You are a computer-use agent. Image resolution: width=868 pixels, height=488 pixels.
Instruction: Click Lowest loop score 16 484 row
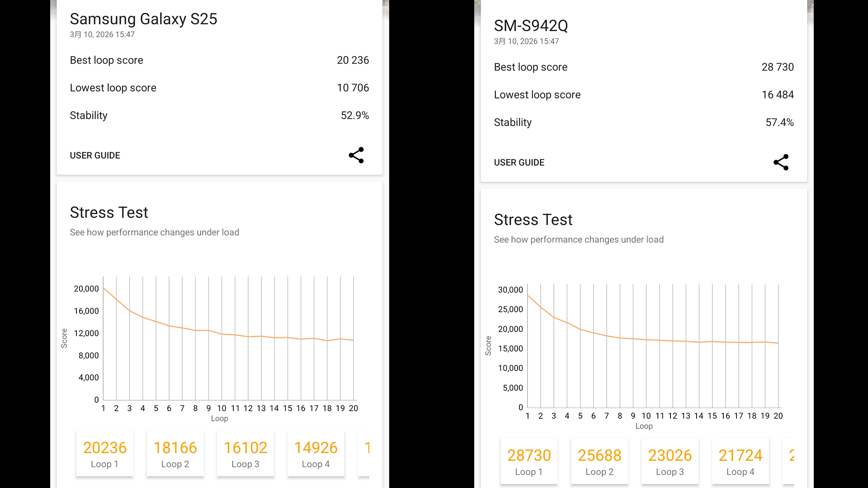[x=644, y=95]
